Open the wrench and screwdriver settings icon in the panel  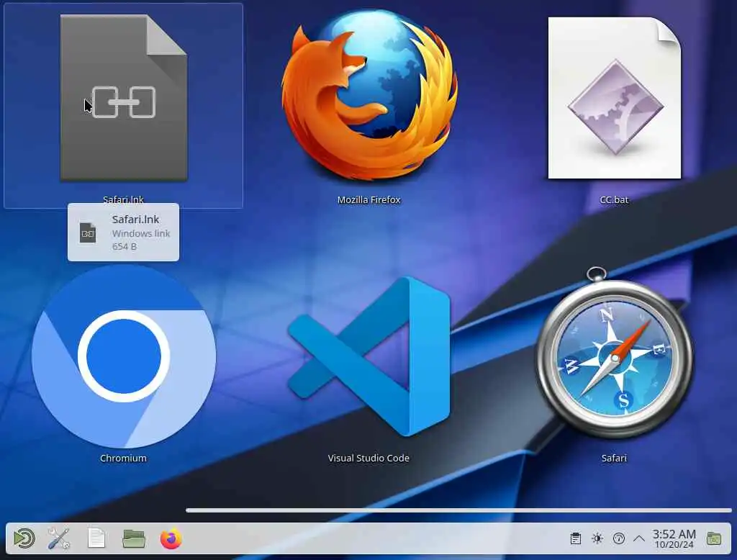[x=59, y=538]
